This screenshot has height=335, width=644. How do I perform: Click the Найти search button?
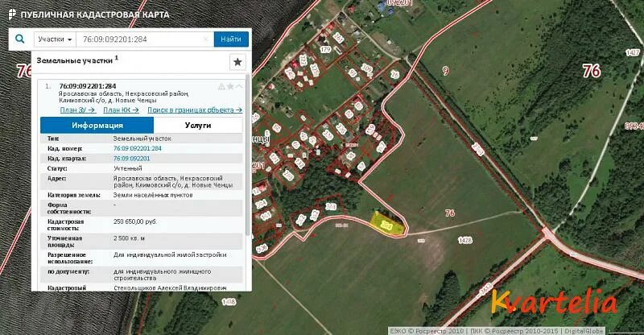(x=231, y=39)
